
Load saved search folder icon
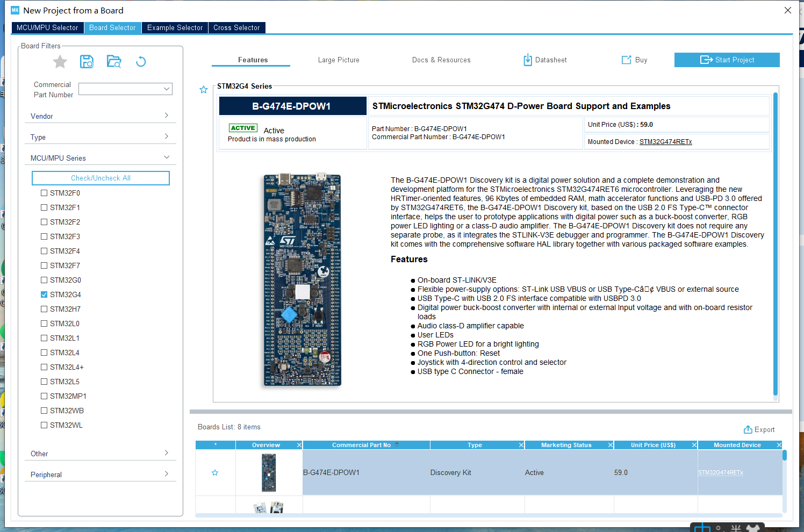tap(114, 62)
